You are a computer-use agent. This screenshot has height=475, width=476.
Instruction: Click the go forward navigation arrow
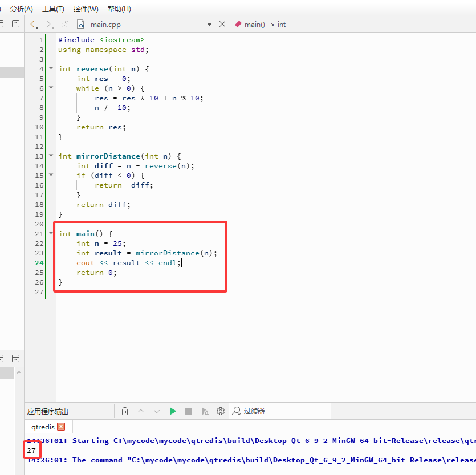click(x=49, y=25)
